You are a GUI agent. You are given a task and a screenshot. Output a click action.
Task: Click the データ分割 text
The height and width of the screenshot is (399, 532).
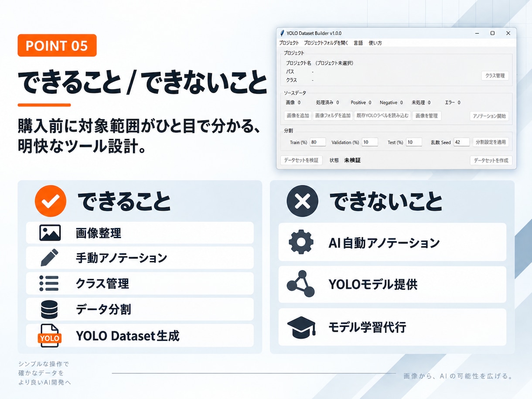point(103,310)
